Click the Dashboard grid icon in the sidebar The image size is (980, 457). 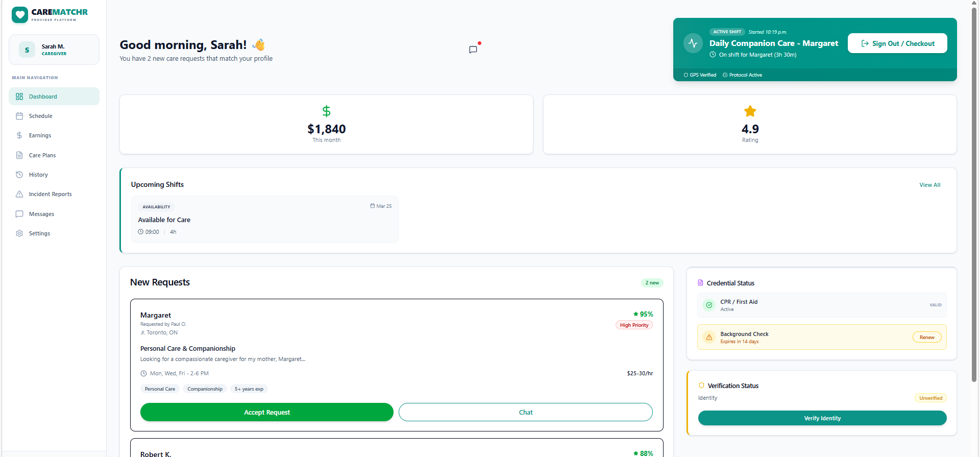(19, 97)
